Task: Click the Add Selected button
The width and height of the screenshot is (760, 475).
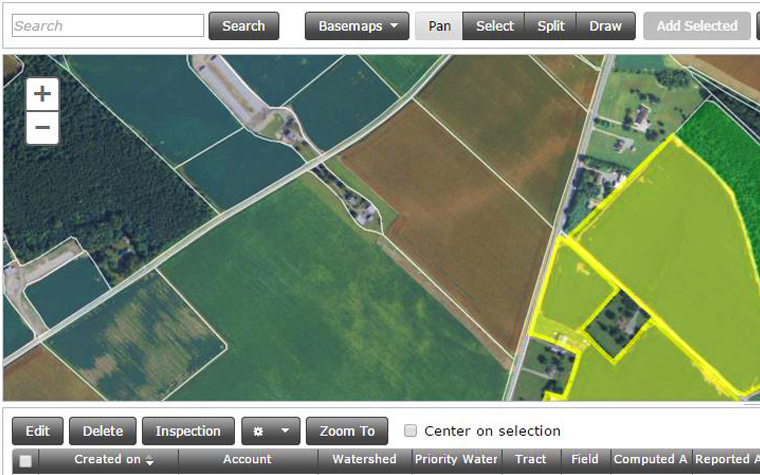Action: click(x=697, y=26)
